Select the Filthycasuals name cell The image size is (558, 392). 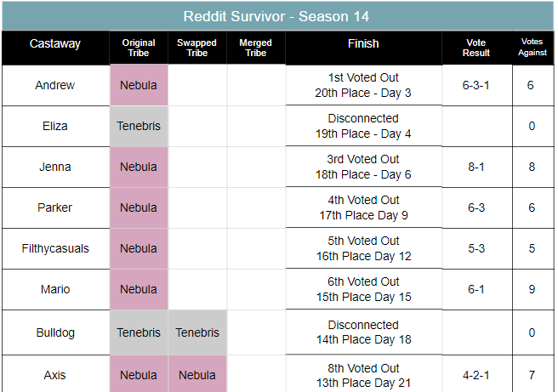tap(54, 248)
